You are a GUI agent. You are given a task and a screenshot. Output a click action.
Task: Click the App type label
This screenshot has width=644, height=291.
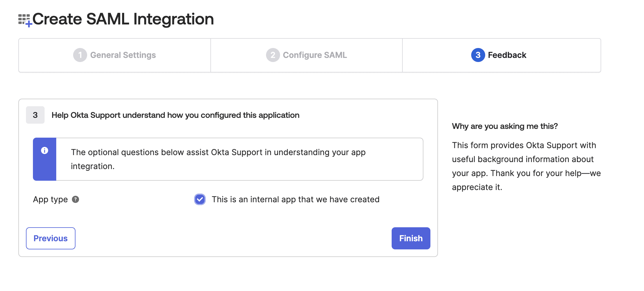50,199
